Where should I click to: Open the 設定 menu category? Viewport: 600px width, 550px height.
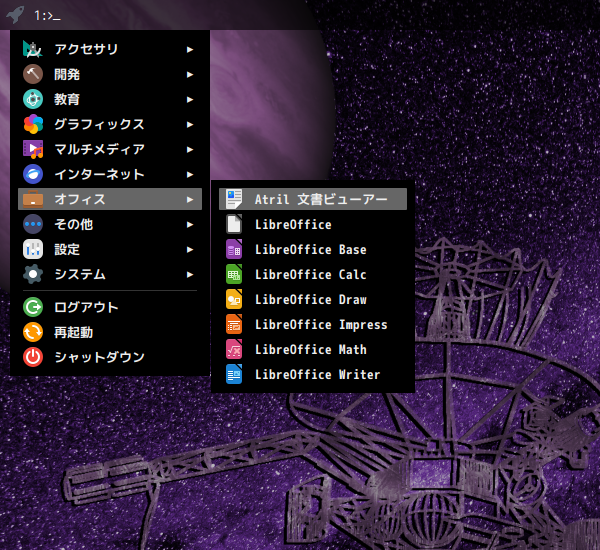point(110,249)
